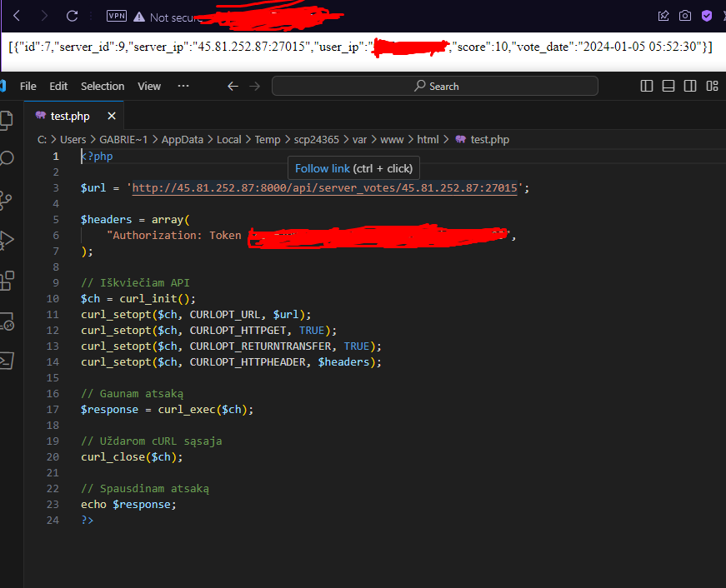
Task: Expand the 'html' folder breadcrumb
Action: coord(428,139)
